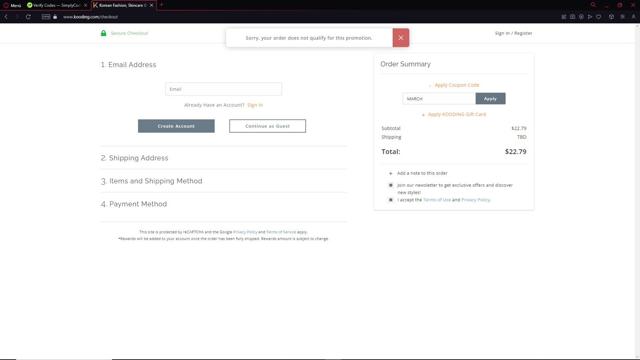The image size is (640, 360).
Task: Open a new browser tab
Action: tap(162, 5)
